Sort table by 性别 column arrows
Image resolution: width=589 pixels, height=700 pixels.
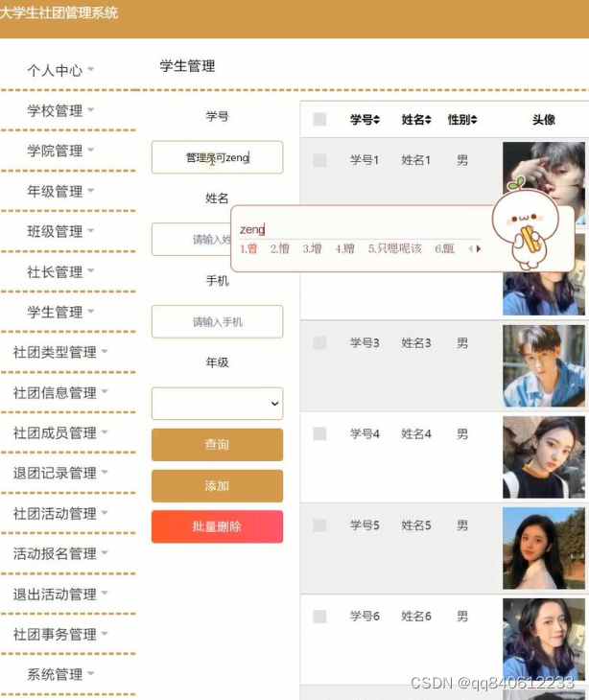tap(474, 120)
